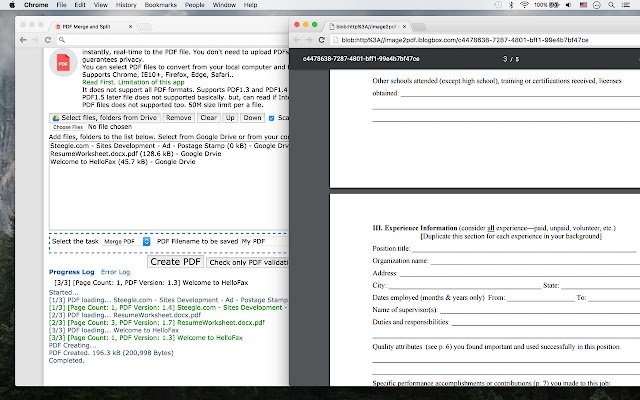Click the Bluetooth status icon

coord(511,5)
